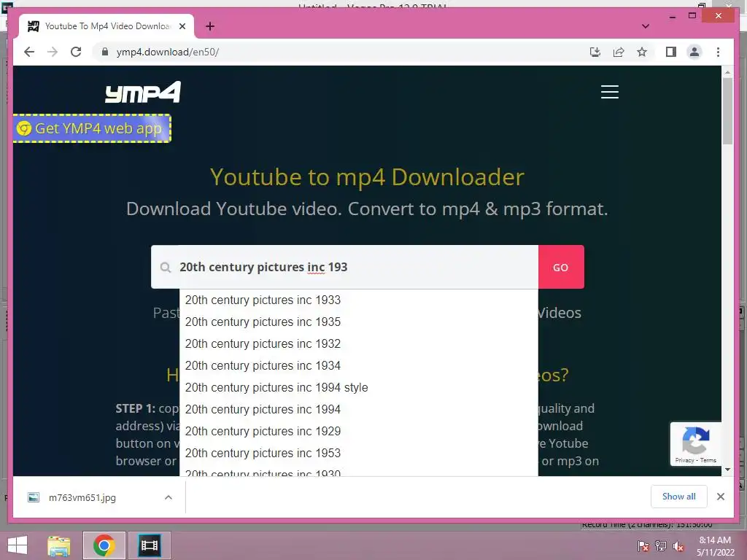Switch to Vegas Pro from taskbar
Screen dimensions: 747x560
[149, 545]
